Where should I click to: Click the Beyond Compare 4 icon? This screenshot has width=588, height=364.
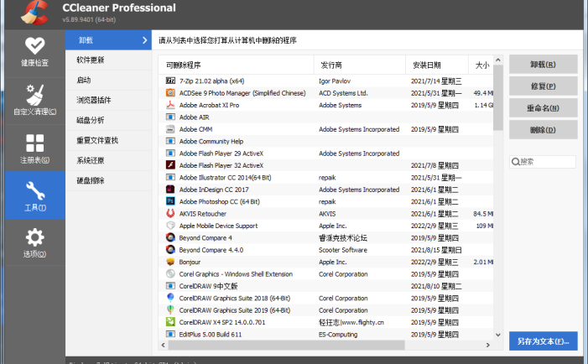coord(170,237)
